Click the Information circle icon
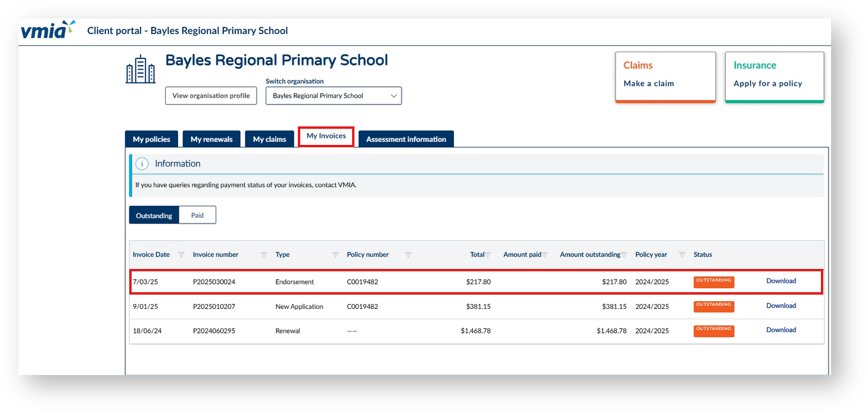The height and width of the screenshot is (412, 868). [142, 163]
